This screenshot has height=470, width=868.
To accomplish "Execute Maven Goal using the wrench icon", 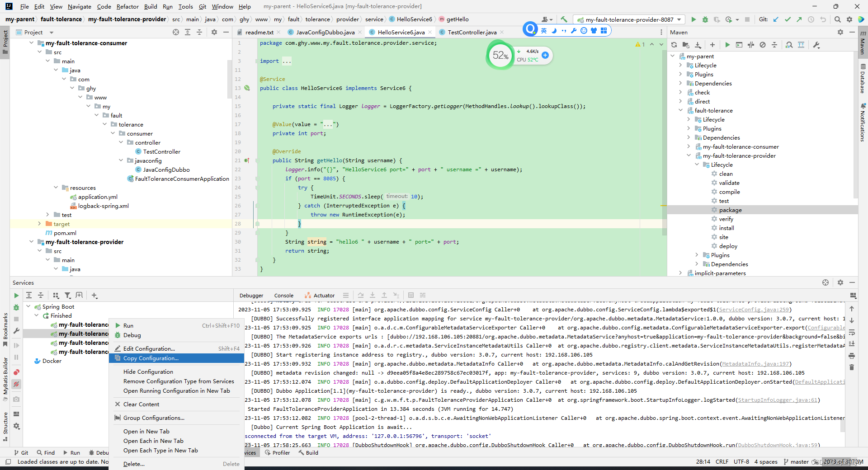I will point(816,45).
